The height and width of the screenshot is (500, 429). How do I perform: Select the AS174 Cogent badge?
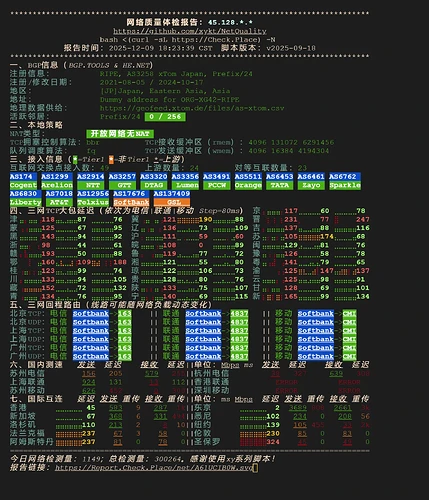tap(23, 181)
